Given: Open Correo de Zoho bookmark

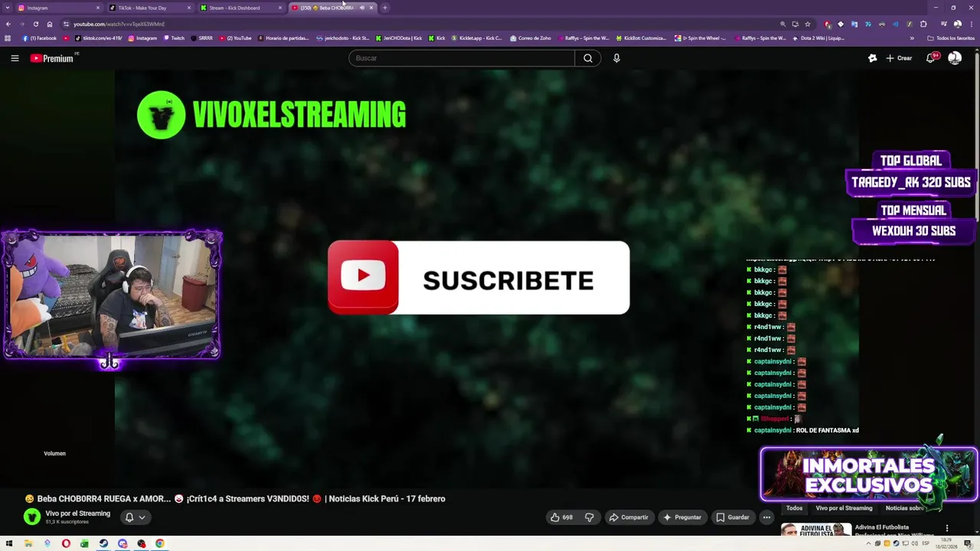Looking at the screenshot, I should point(530,38).
